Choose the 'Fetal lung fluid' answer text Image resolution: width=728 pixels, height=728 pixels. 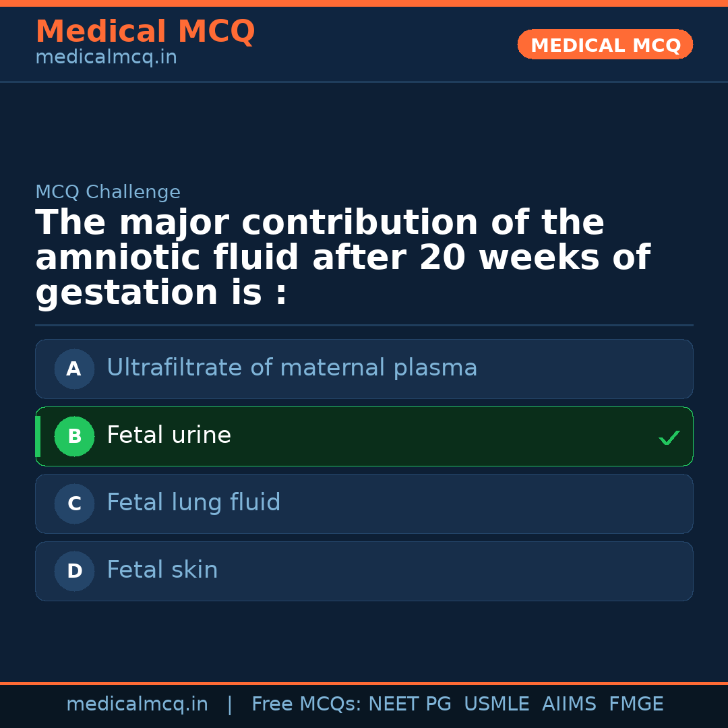[193, 503]
